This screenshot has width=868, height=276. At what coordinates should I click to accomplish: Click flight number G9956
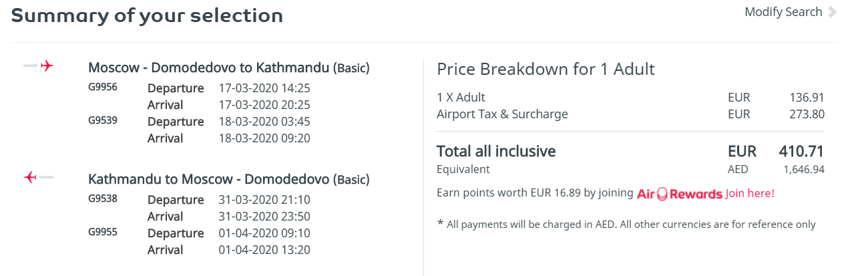coord(103,87)
